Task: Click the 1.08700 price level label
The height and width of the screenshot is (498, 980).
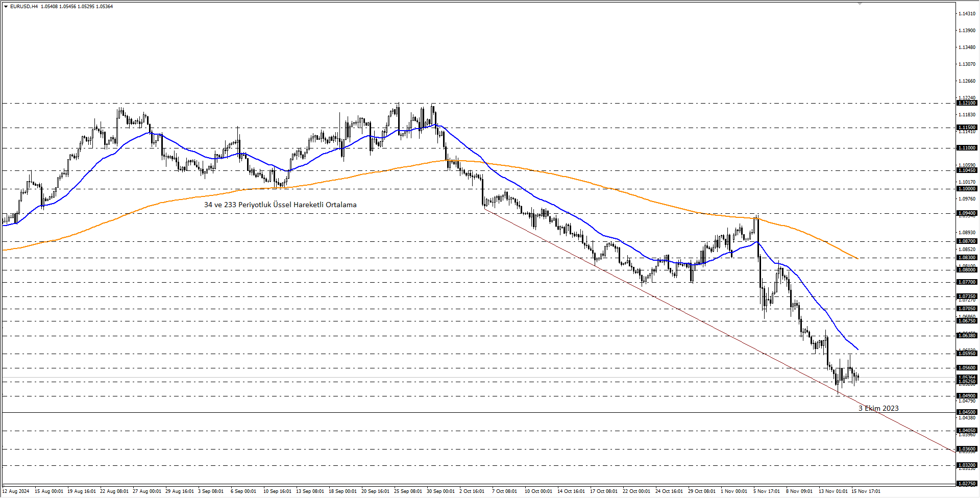Action: tap(967, 241)
